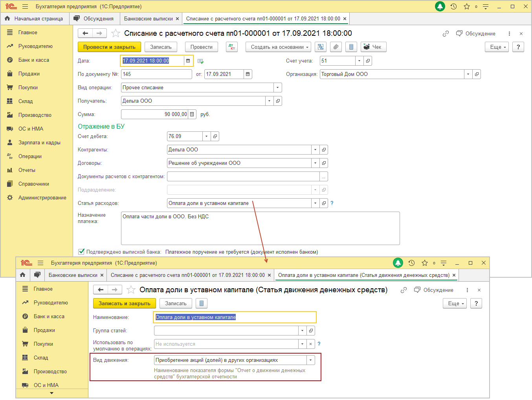
Task: Expand the Получатель dropdown arrow
Action: pos(269,101)
